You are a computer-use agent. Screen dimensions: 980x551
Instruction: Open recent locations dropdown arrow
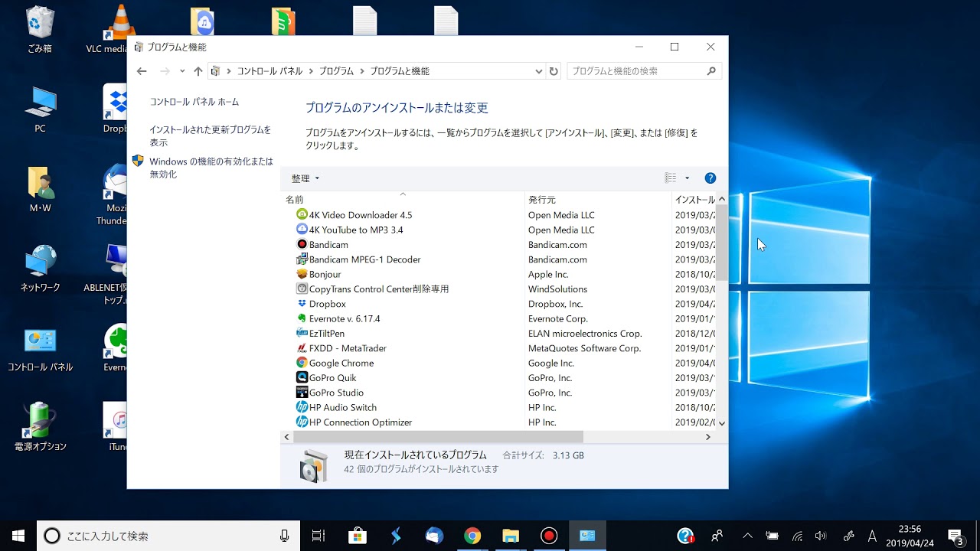pyautogui.click(x=182, y=71)
